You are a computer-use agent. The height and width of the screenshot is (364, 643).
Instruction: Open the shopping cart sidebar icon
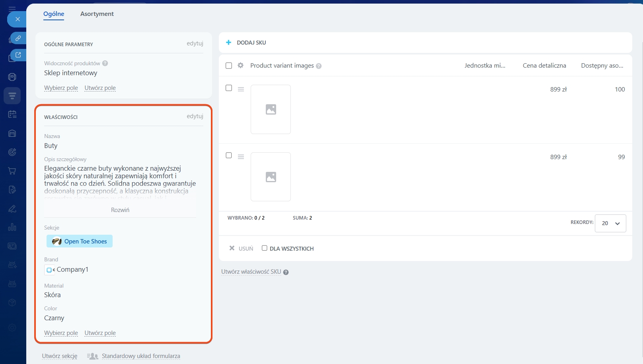[12, 171]
